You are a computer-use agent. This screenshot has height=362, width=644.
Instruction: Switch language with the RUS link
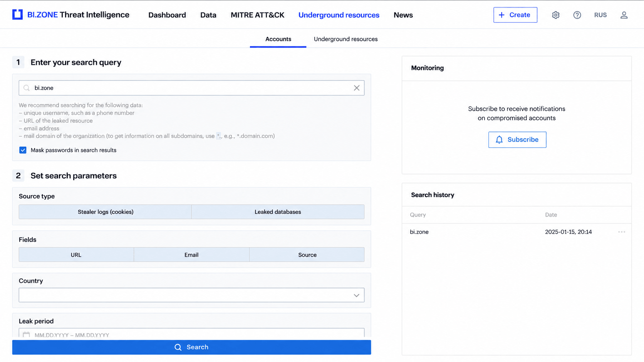tap(600, 15)
